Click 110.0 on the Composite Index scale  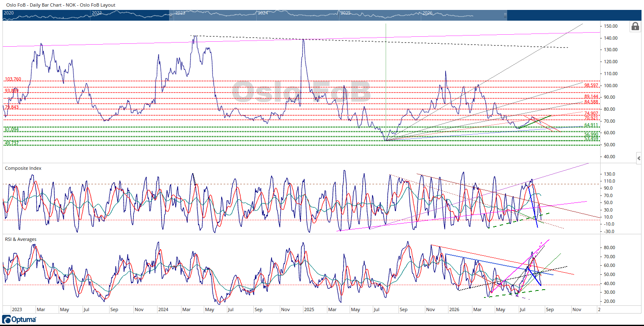click(x=610, y=181)
